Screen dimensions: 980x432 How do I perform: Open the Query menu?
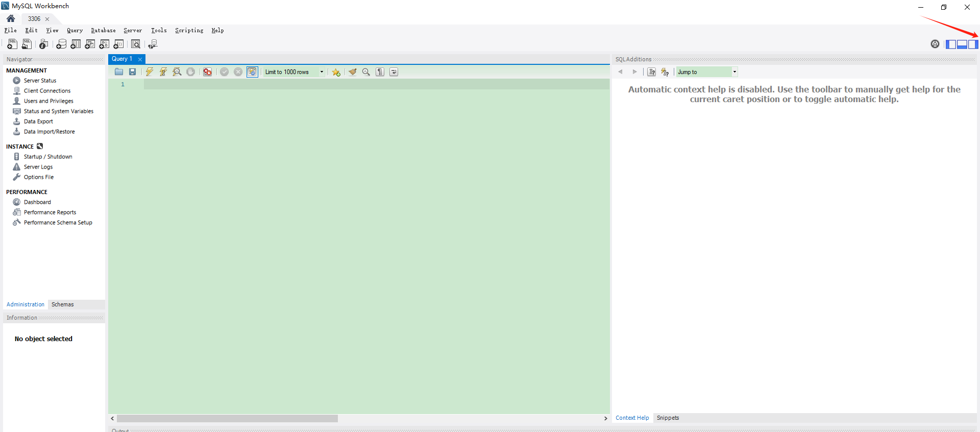tap(75, 31)
